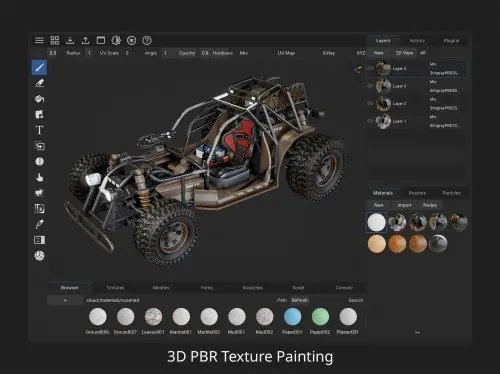The height and width of the screenshot is (374, 500).
Task: Select the Fill bucket tool
Action: tap(39, 99)
